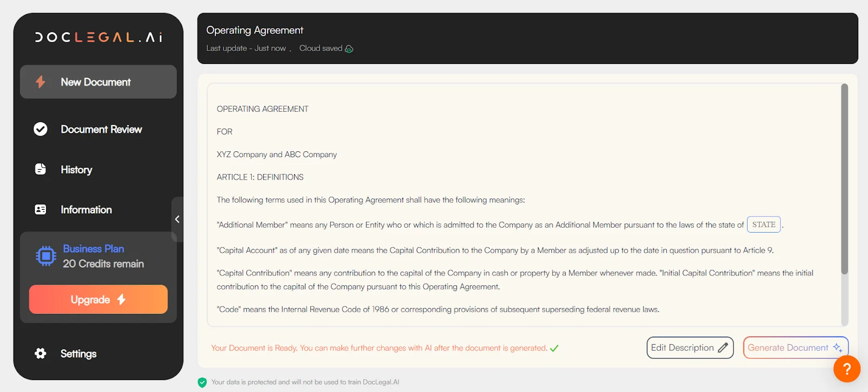The height and width of the screenshot is (392, 868).
Task: Click the green shield protection icon
Action: (x=202, y=382)
